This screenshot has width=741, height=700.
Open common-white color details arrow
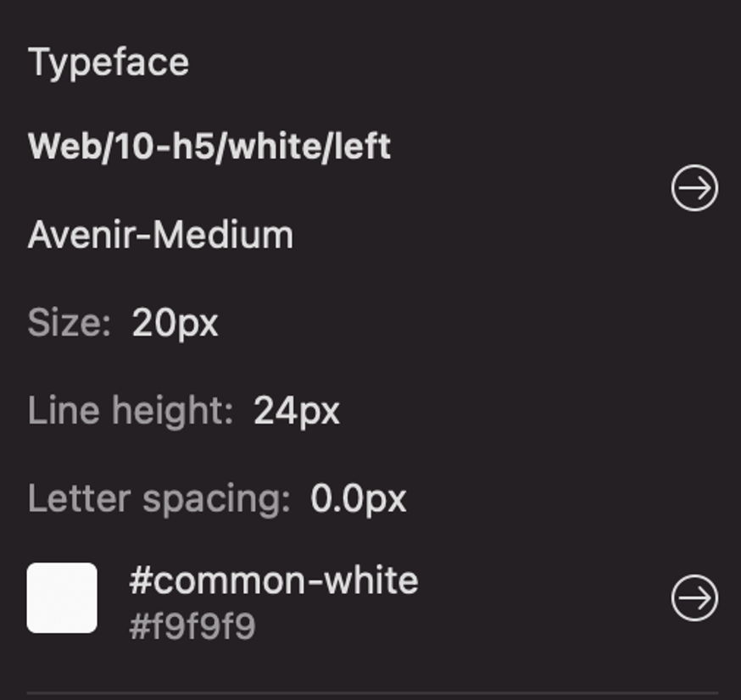(x=694, y=598)
